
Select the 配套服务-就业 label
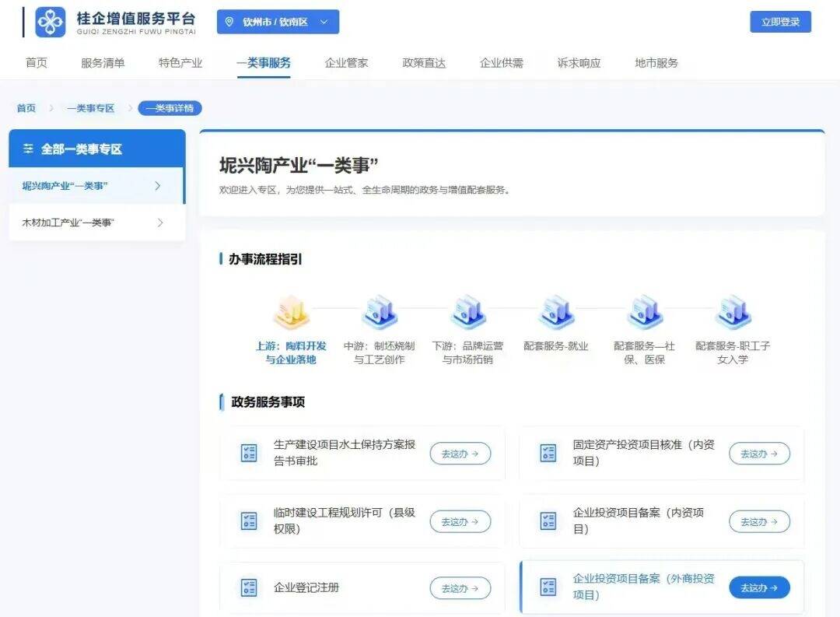pos(556,346)
